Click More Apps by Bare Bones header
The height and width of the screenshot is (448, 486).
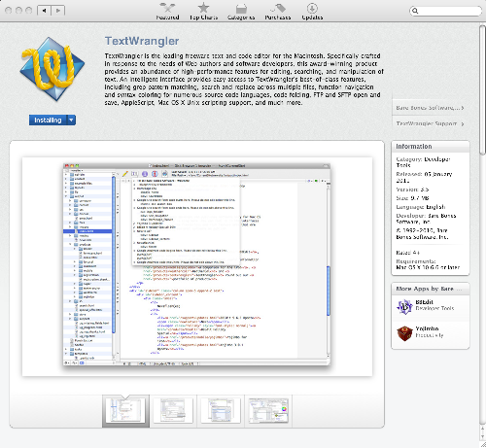430,289
